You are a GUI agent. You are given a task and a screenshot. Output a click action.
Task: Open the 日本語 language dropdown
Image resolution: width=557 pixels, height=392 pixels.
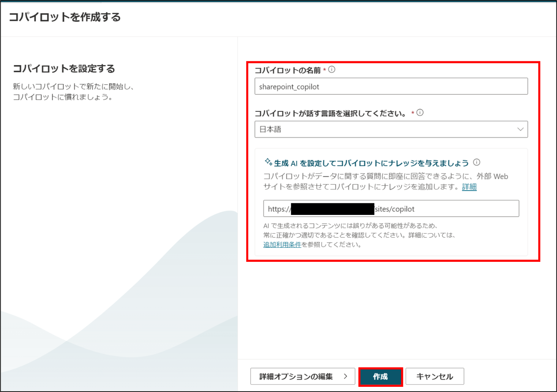coord(391,129)
